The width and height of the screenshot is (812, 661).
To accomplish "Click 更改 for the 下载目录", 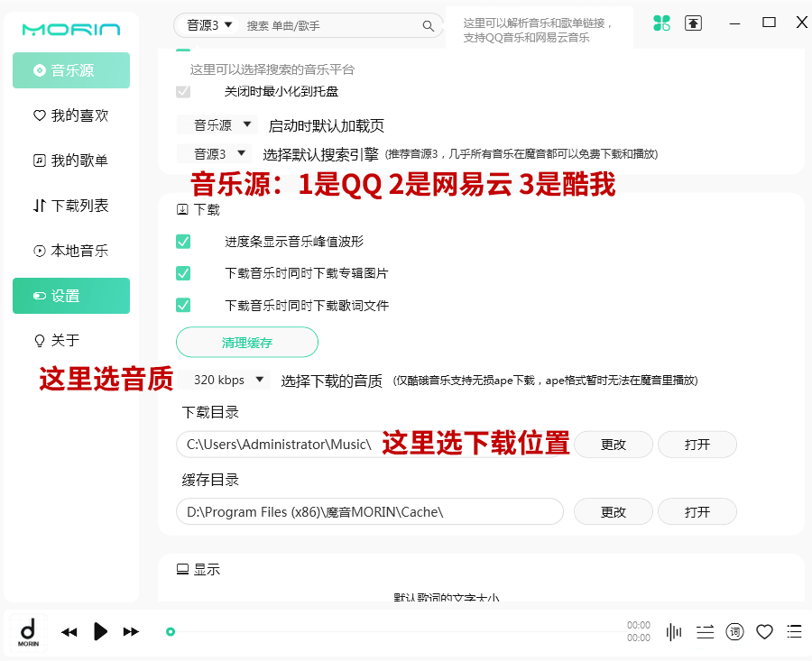I will pos(614,445).
